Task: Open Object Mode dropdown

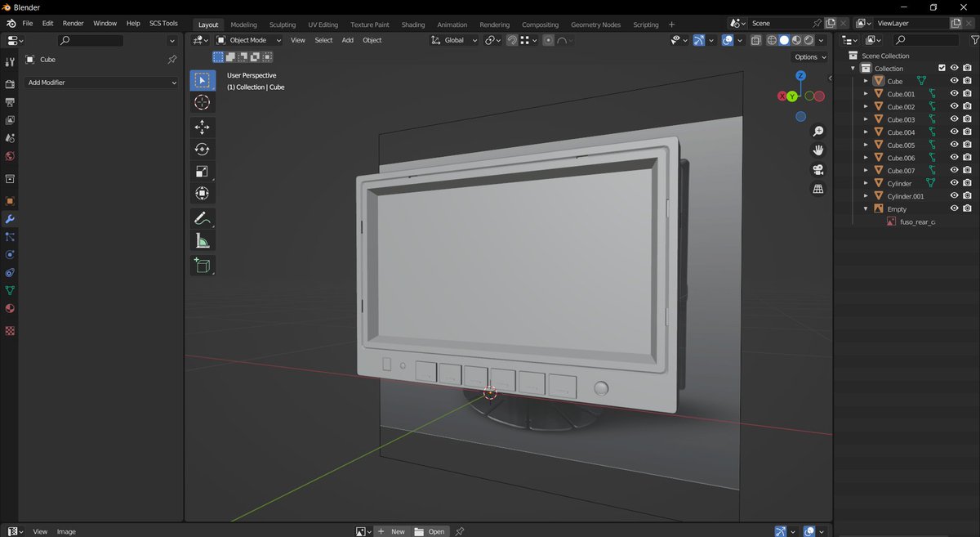Action: pos(249,40)
